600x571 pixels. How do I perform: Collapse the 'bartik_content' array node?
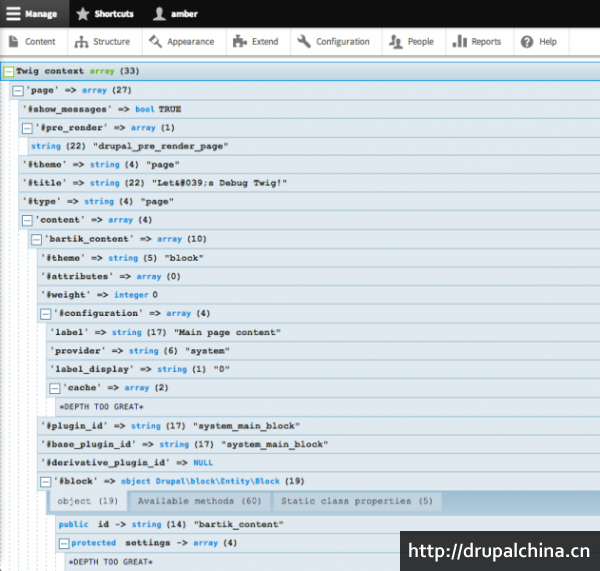coord(36,239)
